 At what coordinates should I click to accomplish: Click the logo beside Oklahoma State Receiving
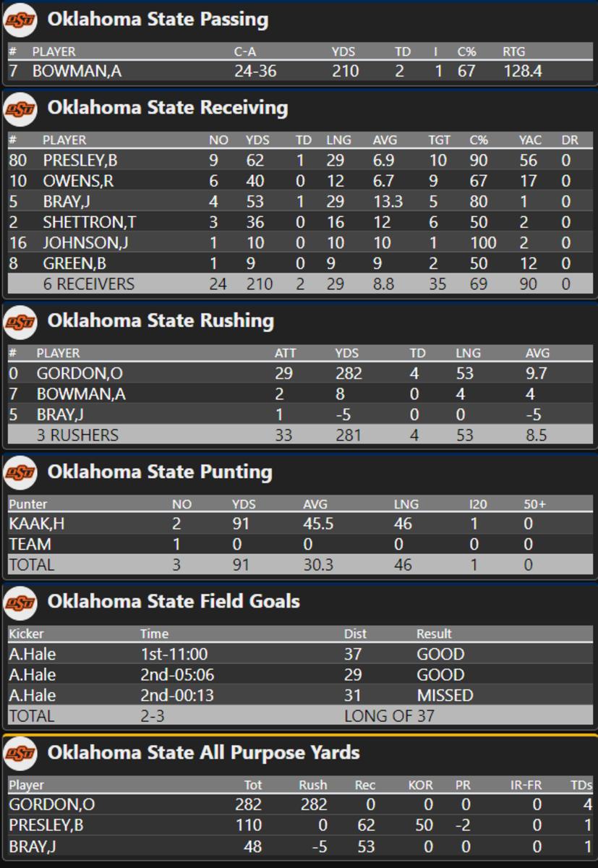coord(20,109)
